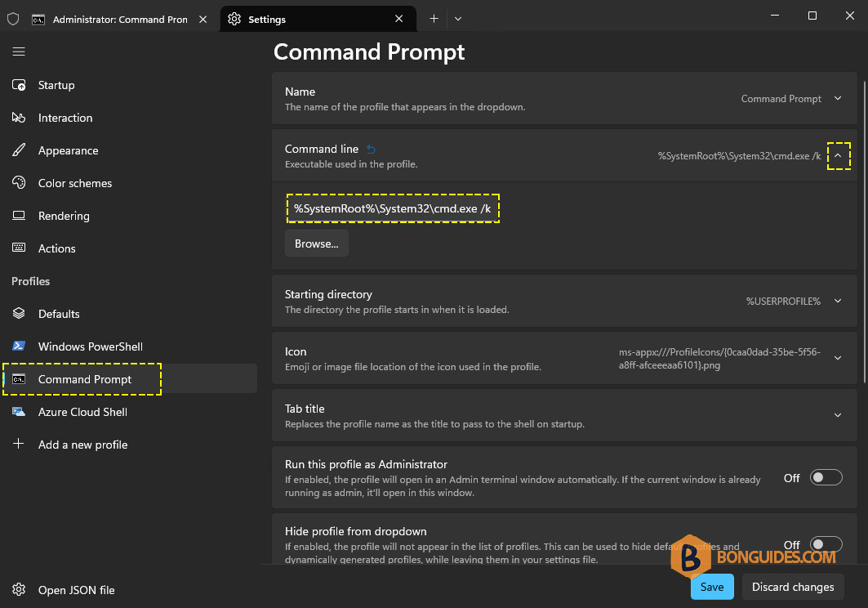Click the command line text field

click(393, 208)
